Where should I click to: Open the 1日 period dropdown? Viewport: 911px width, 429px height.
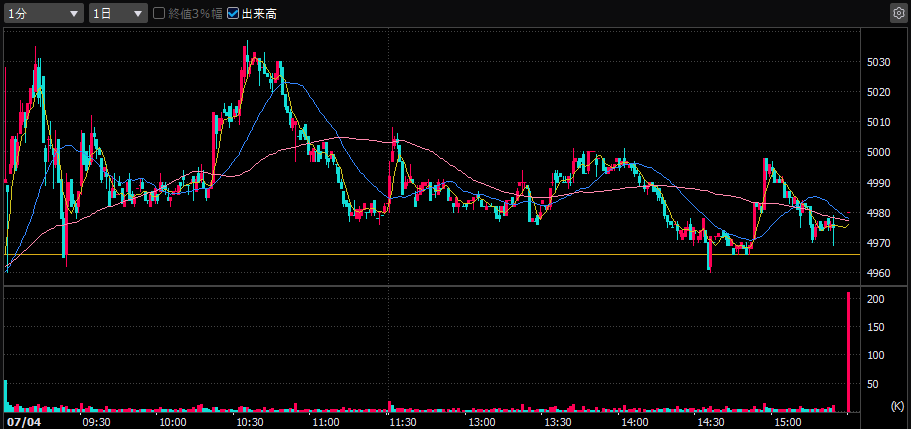pos(118,13)
